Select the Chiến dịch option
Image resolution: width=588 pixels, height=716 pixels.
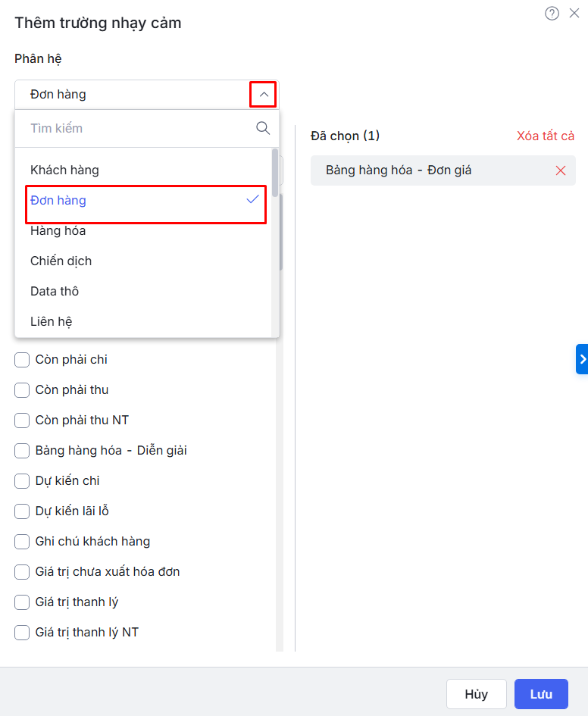[x=61, y=261]
